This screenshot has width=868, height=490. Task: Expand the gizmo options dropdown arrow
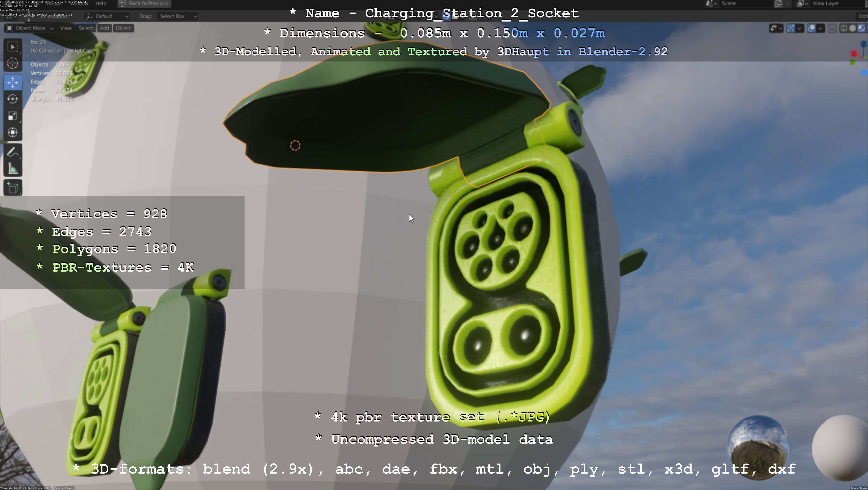pos(800,28)
